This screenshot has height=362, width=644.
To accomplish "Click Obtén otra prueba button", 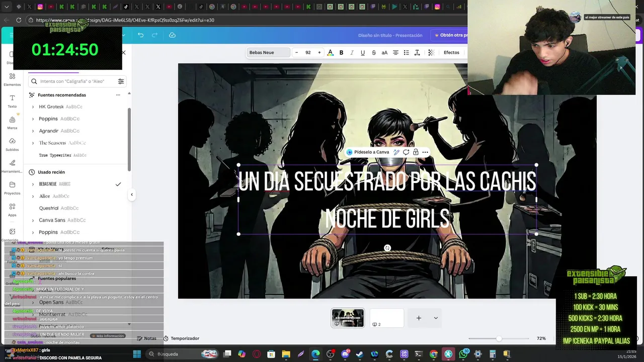I will tap(451, 35).
